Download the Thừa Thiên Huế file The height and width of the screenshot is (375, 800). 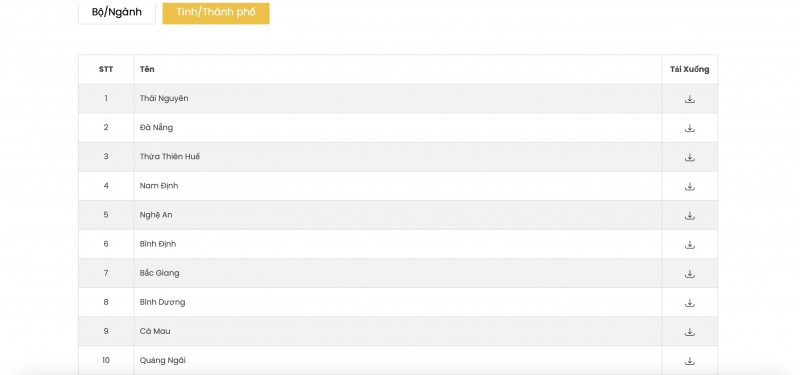pos(689,157)
